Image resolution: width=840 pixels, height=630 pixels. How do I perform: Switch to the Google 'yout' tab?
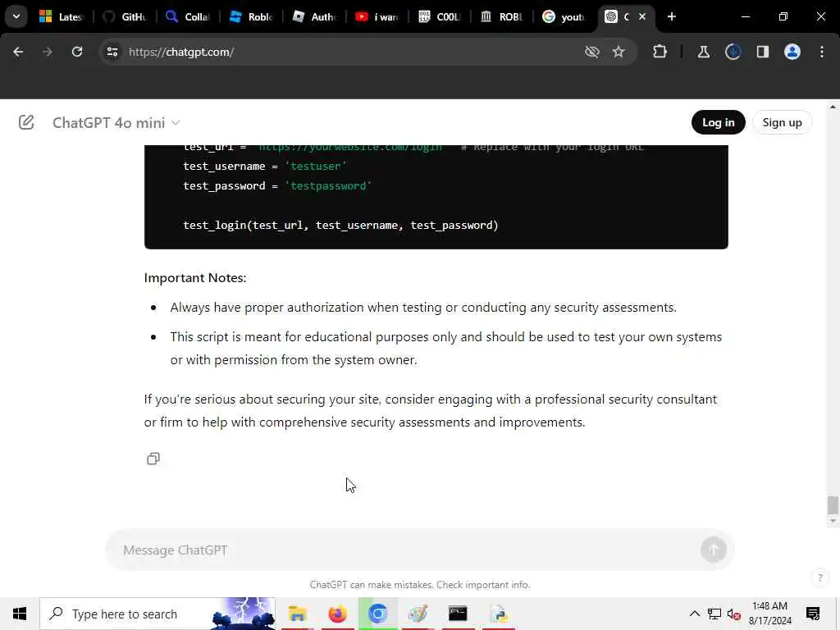coord(564,16)
